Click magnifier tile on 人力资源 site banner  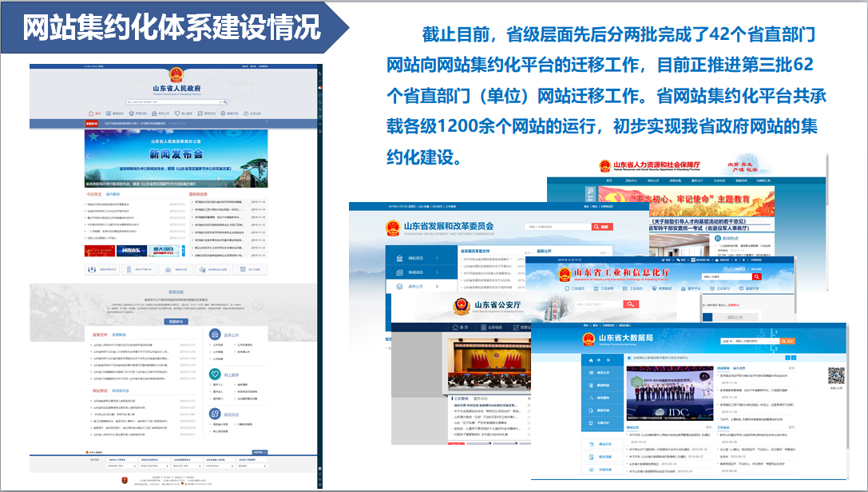coord(591,193)
